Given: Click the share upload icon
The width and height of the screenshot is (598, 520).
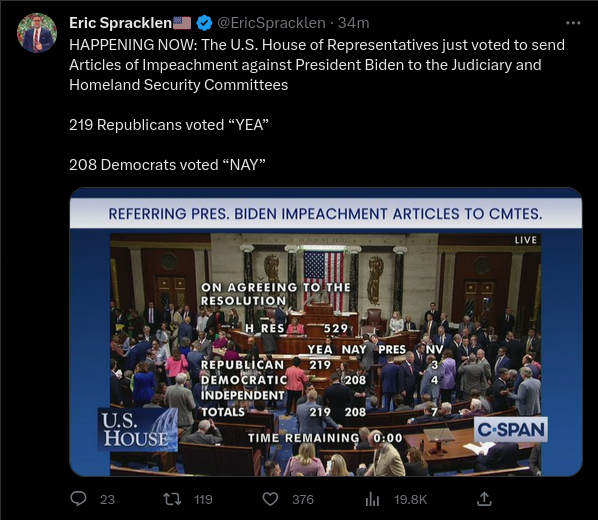Looking at the screenshot, I should click(x=484, y=499).
